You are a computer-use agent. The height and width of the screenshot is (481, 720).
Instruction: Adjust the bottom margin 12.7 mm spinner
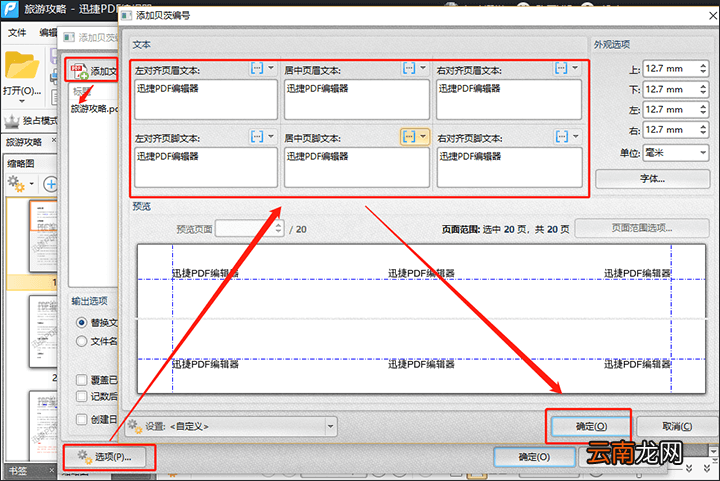[703, 89]
